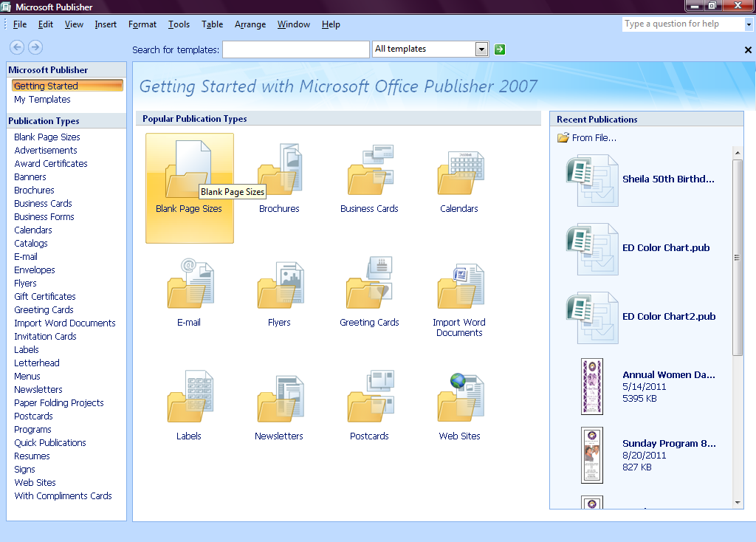Click the From File... link text
756x542 pixels.
click(x=594, y=138)
